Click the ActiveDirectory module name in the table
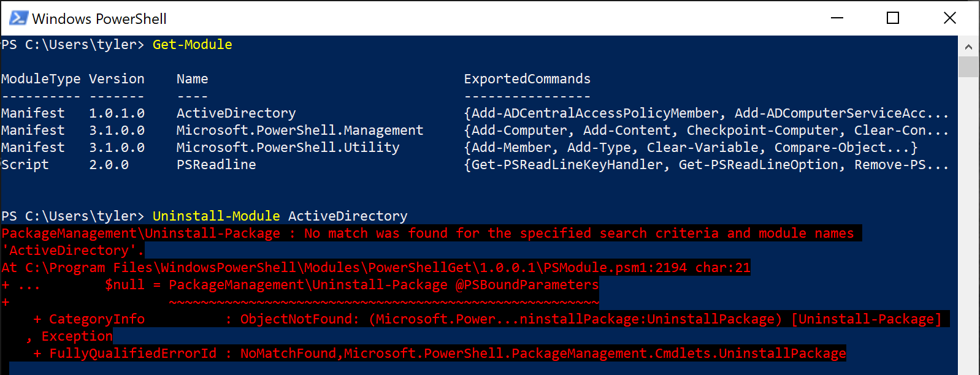980x375 pixels. tap(235, 112)
